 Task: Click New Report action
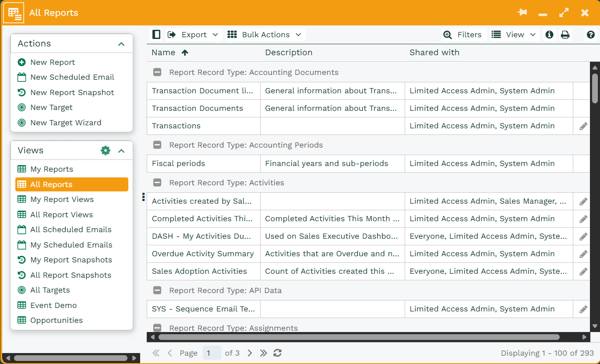pyautogui.click(x=53, y=62)
